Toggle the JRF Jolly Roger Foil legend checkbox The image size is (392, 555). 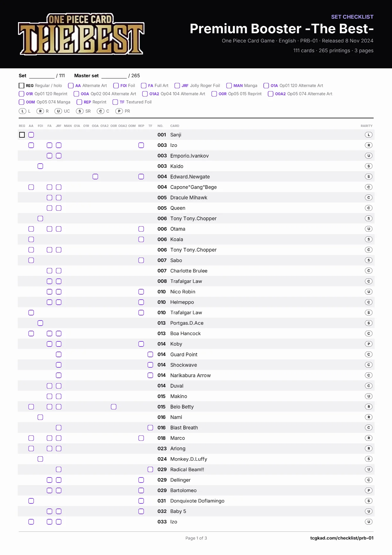coord(177,85)
